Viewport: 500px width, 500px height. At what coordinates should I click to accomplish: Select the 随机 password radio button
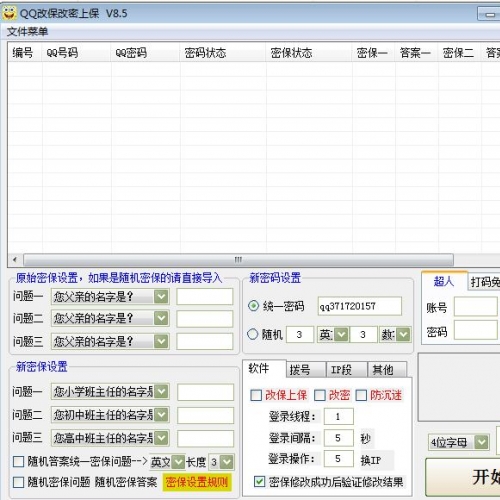click(x=253, y=334)
